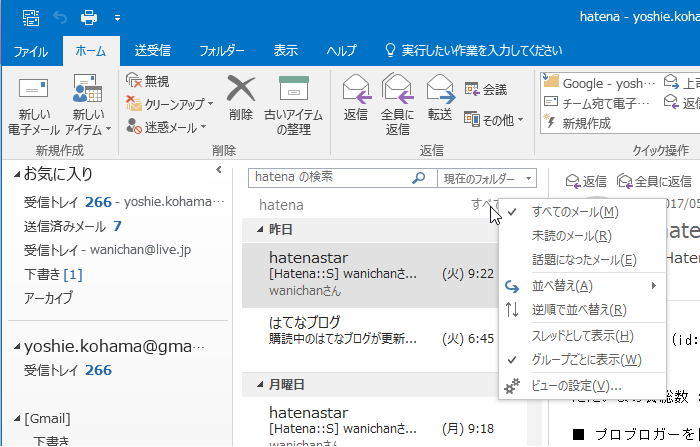Select チーム宛て電子メール quick step
This screenshot has width=700, height=447.
click(x=596, y=103)
